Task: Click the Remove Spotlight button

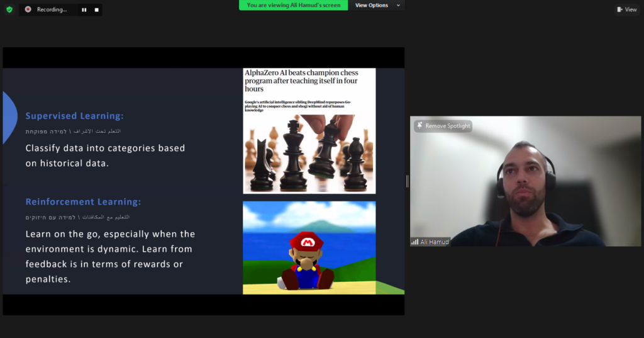Action: tap(443, 126)
